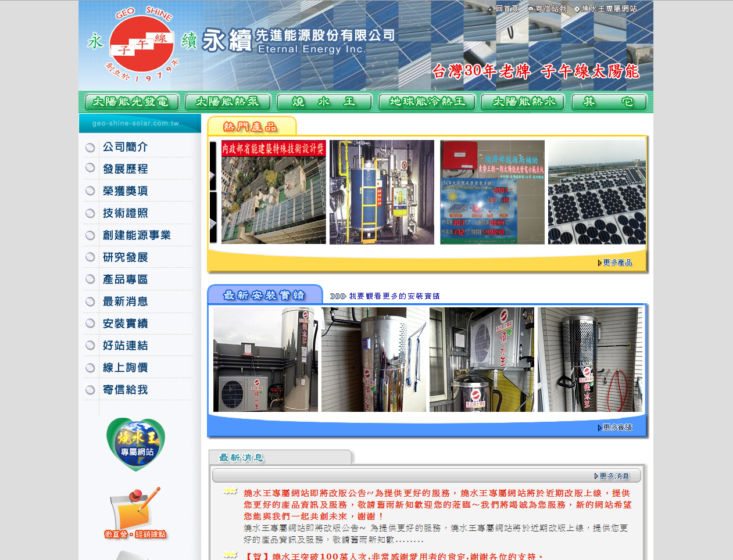Open 寄信給我 link in top bar
The width and height of the screenshot is (733, 560).
click(547, 9)
